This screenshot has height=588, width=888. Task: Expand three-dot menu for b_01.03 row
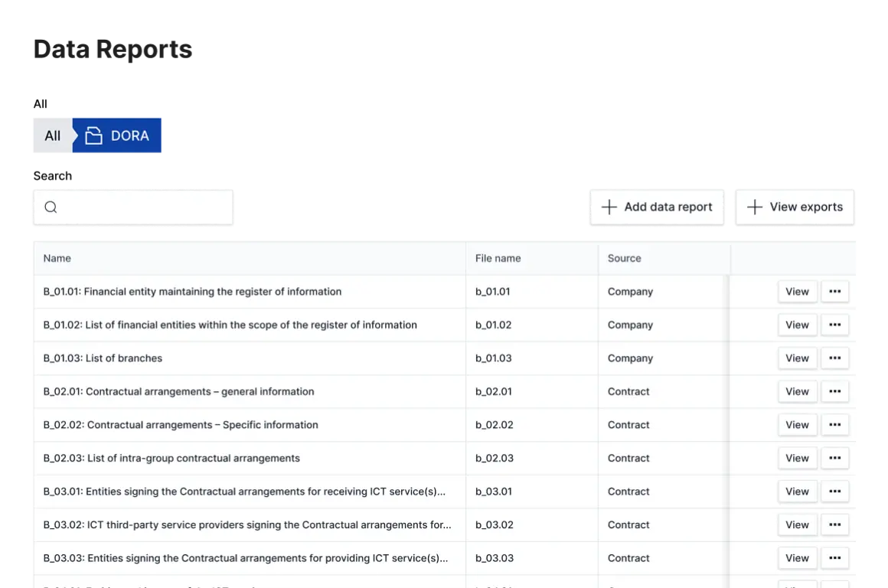click(834, 358)
